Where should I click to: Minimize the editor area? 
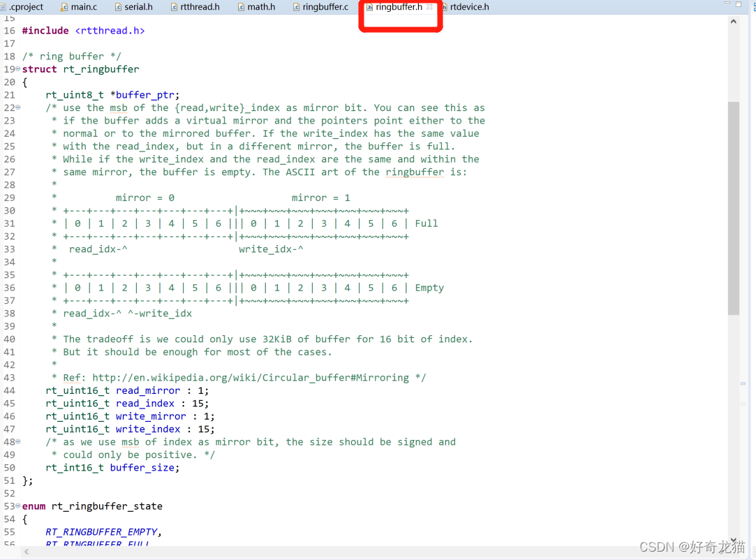(727, 3)
